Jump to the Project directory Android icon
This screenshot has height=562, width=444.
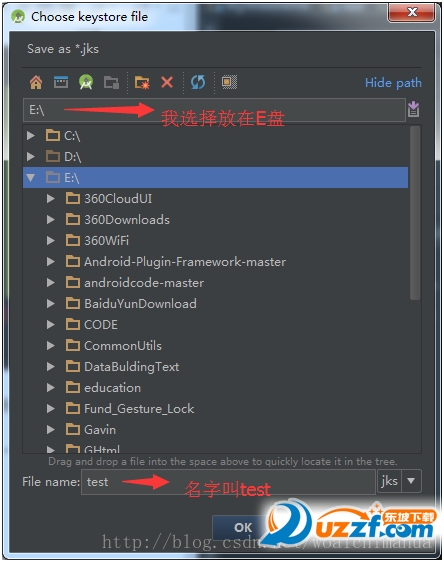click(x=86, y=82)
